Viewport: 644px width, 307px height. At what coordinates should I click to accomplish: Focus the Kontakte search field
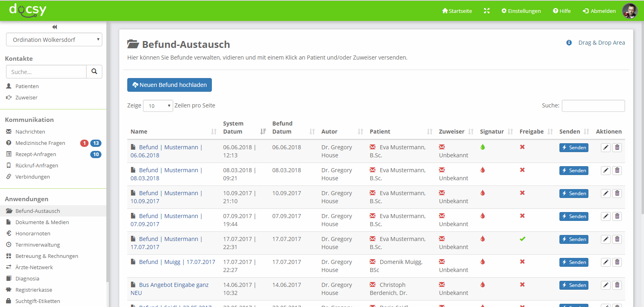[46, 72]
